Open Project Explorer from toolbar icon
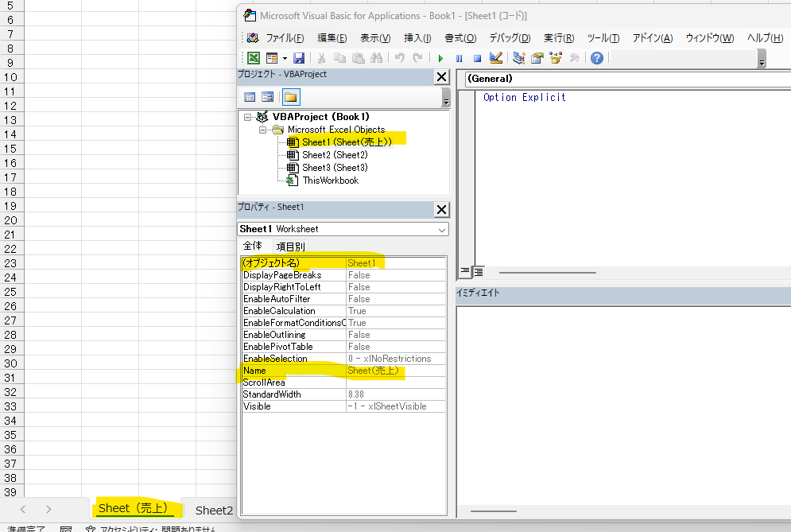Screen dimensions: 791x532 [x=518, y=58]
